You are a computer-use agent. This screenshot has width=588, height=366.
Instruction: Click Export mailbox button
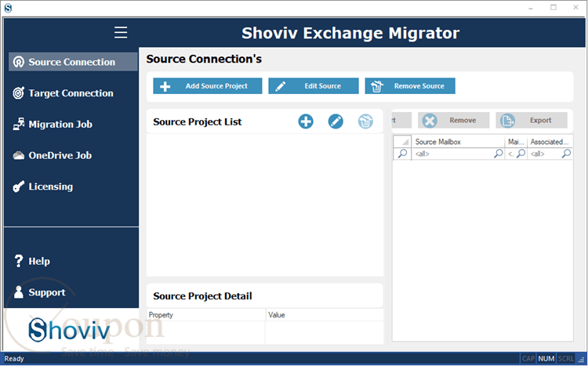coord(532,121)
